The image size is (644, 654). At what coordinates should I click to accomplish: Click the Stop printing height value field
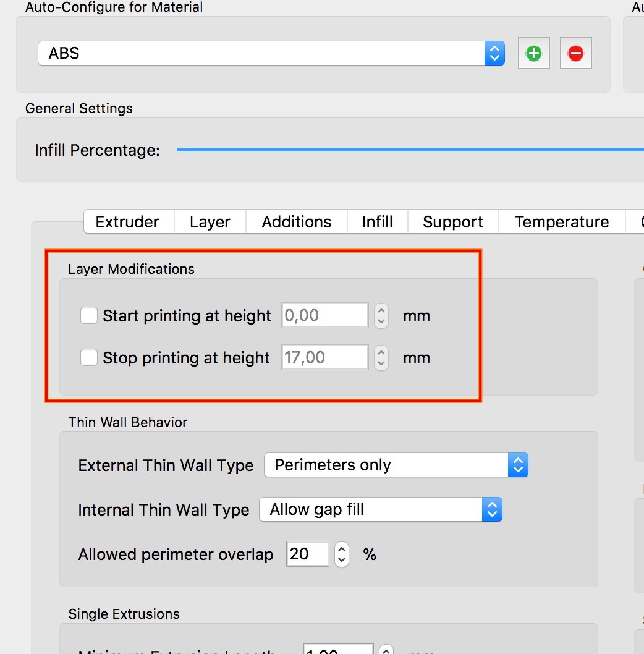(x=324, y=358)
